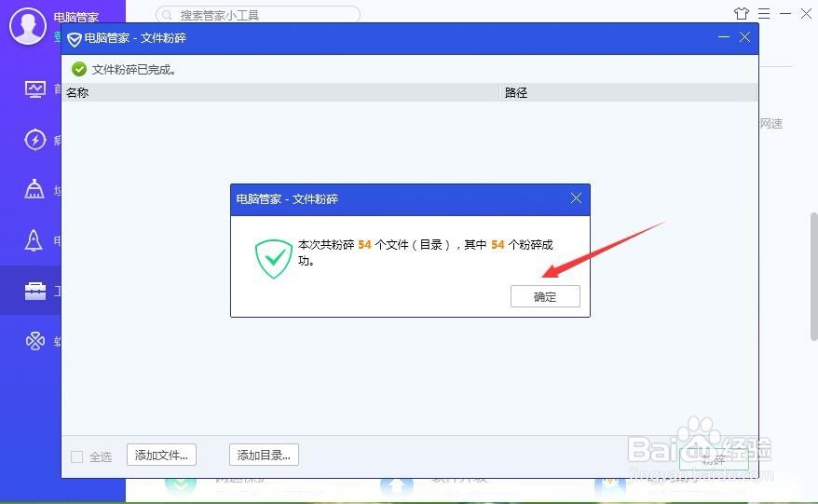This screenshot has width=818, height=504.
Task: Close the 文件粉碎 main window
Action: [745, 37]
